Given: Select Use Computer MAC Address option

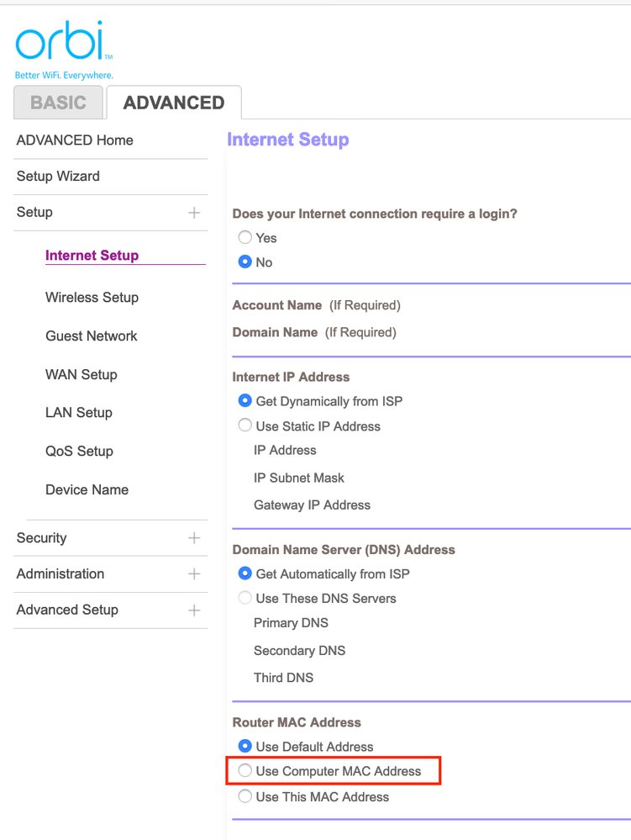Looking at the screenshot, I should [x=245, y=770].
